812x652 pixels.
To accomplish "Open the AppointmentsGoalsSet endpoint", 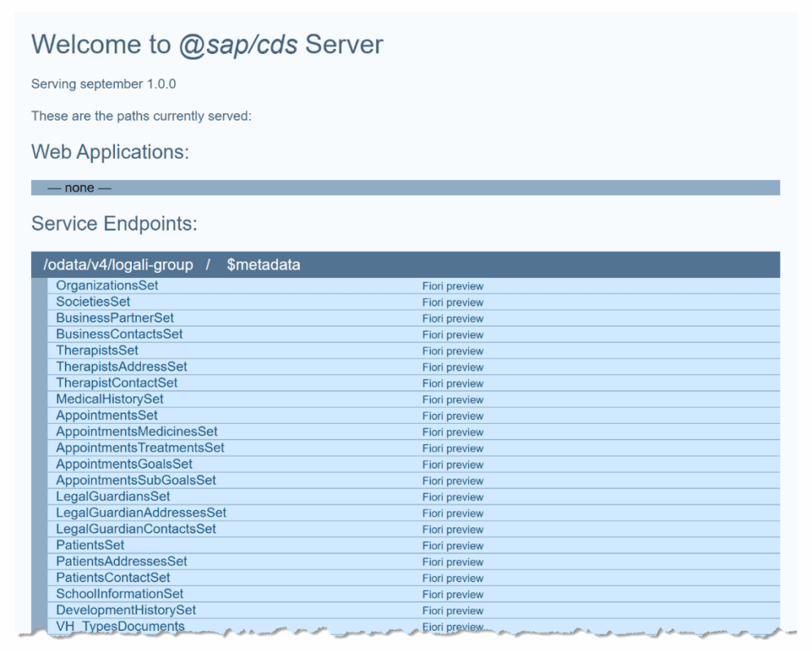I will (125, 464).
